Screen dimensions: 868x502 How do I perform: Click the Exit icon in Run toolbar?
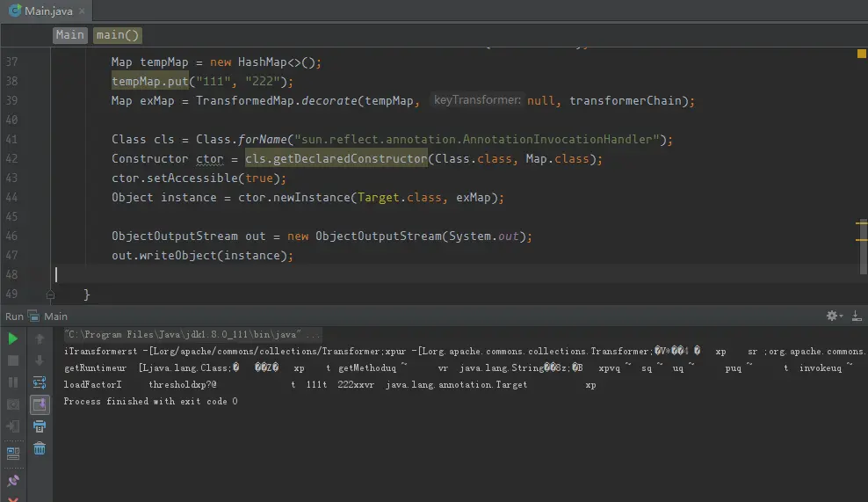[x=12, y=426]
